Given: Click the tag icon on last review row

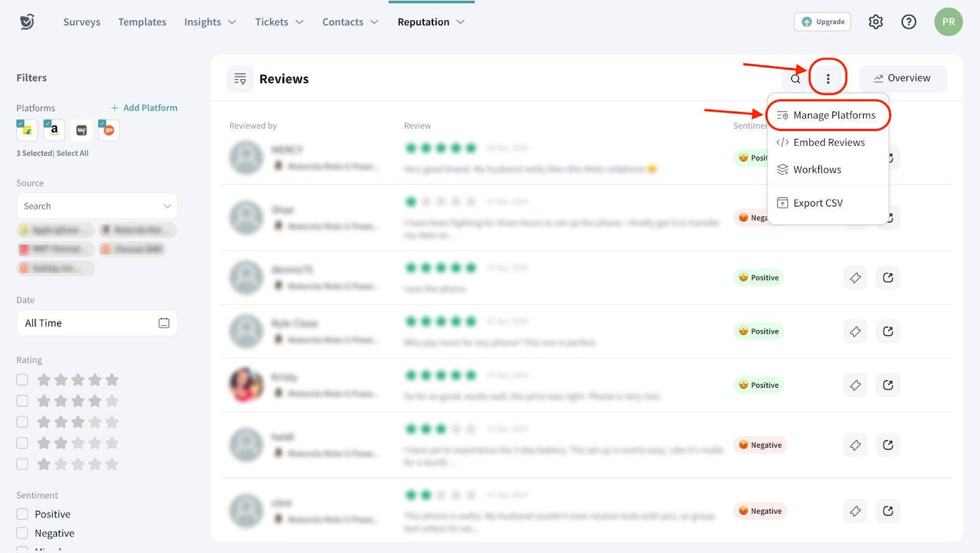Looking at the screenshot, I should [855, 511].
